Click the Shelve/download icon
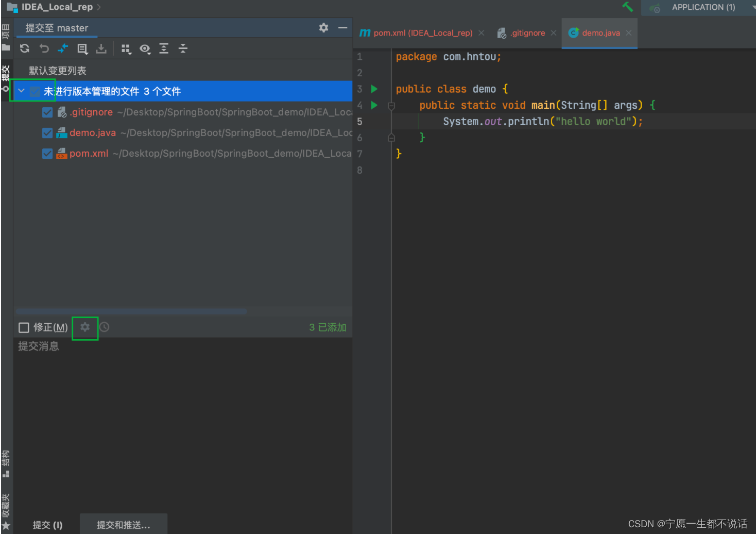The image size is (756, 534). coord(101,48)
